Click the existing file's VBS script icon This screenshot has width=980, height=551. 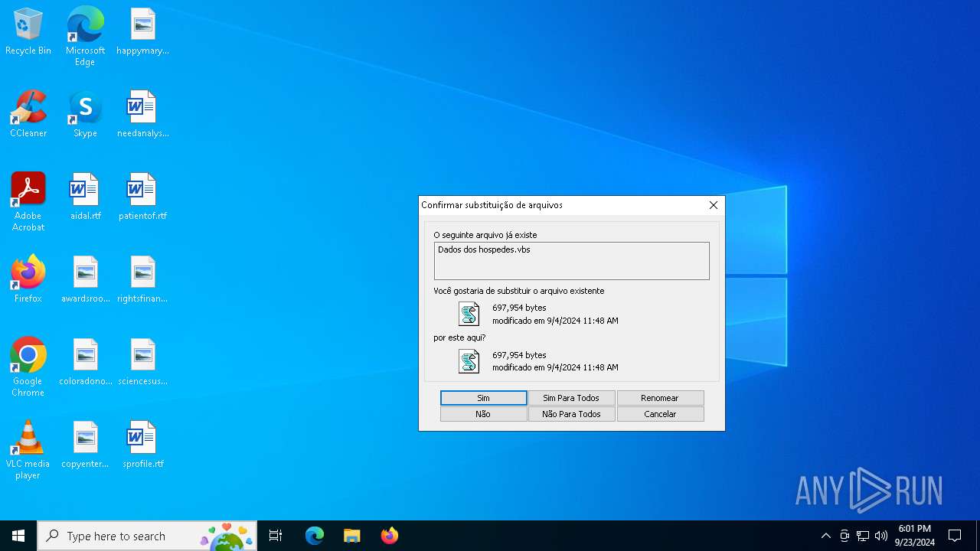469,314
